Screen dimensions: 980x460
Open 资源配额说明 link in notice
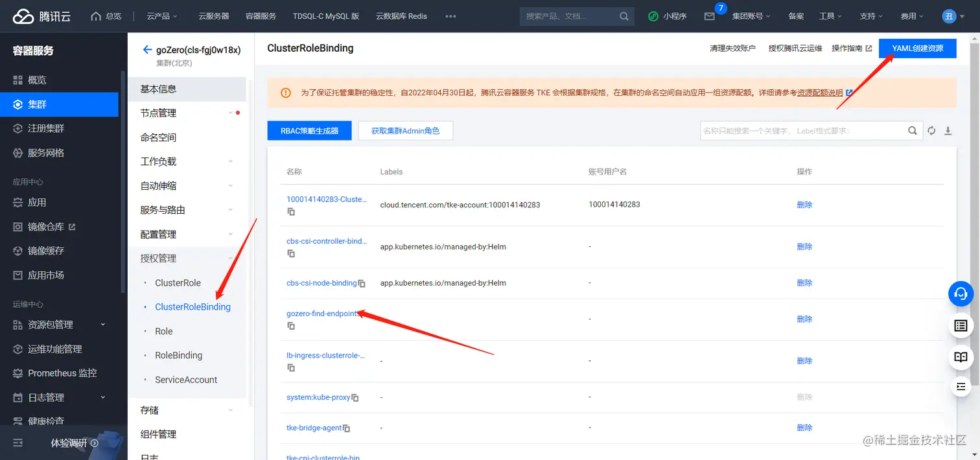pyautogui.click(x=820, y=93)
